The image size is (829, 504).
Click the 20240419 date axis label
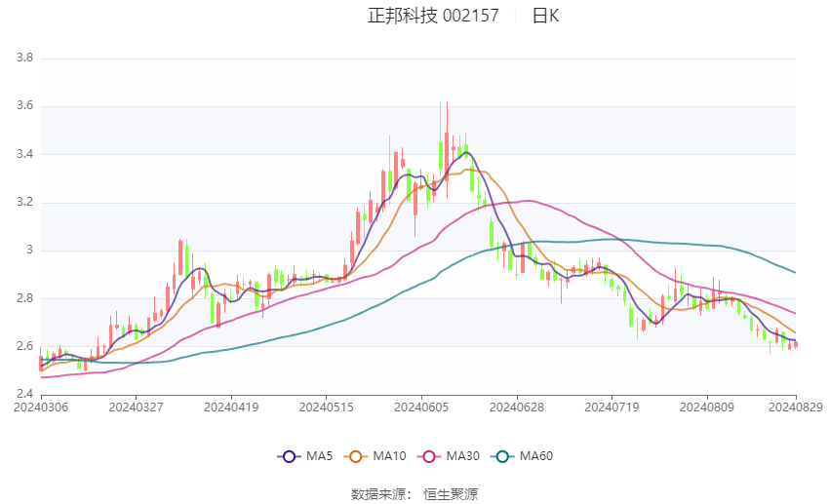pyautogui.click(x=231, y=407)
